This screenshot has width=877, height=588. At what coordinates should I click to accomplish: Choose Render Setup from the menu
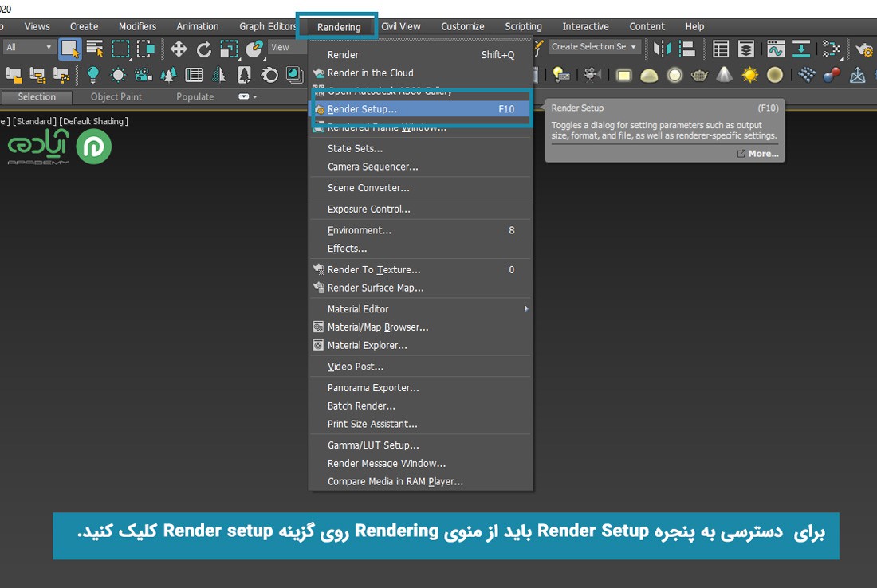[420, 109]
